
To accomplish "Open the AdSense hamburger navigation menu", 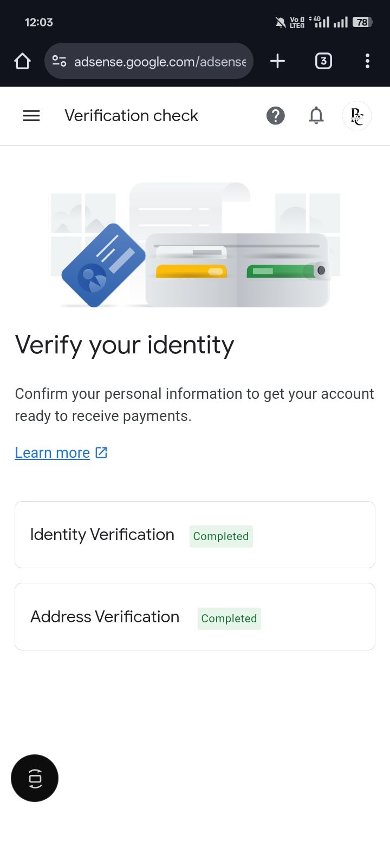I will tap(31, 115).
